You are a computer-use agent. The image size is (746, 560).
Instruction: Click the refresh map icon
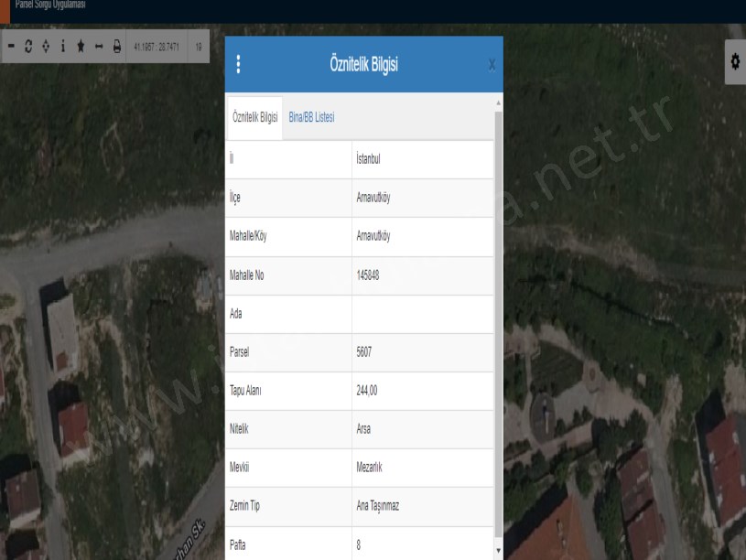coord(29,46)
